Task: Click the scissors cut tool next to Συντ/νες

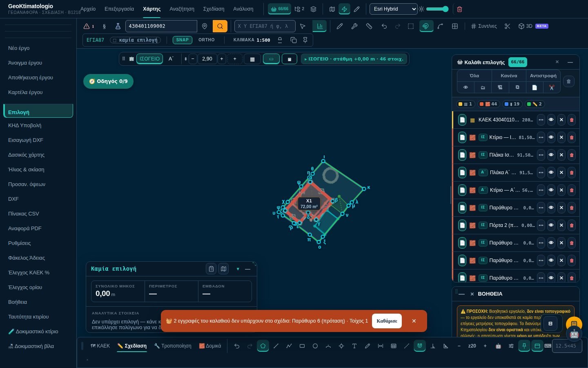Action: click(508, 26)
